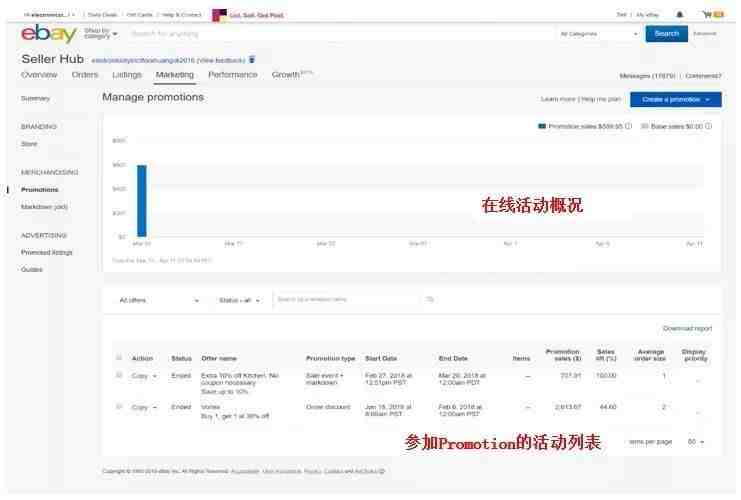This screenshot has height=500, width=741.
Task: Expand the Shop by category menu
Action: click(x=101, y=34)
